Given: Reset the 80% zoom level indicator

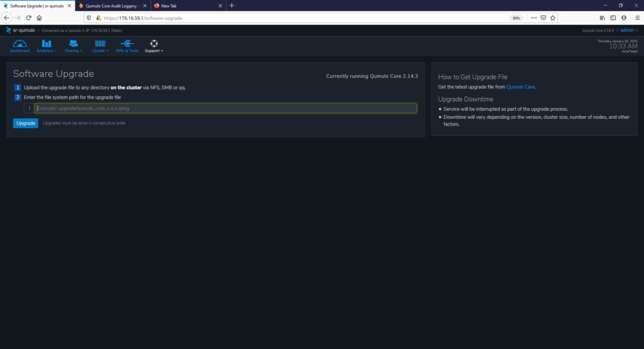Looking at the screenshot, I should click(x=516, y=18).
